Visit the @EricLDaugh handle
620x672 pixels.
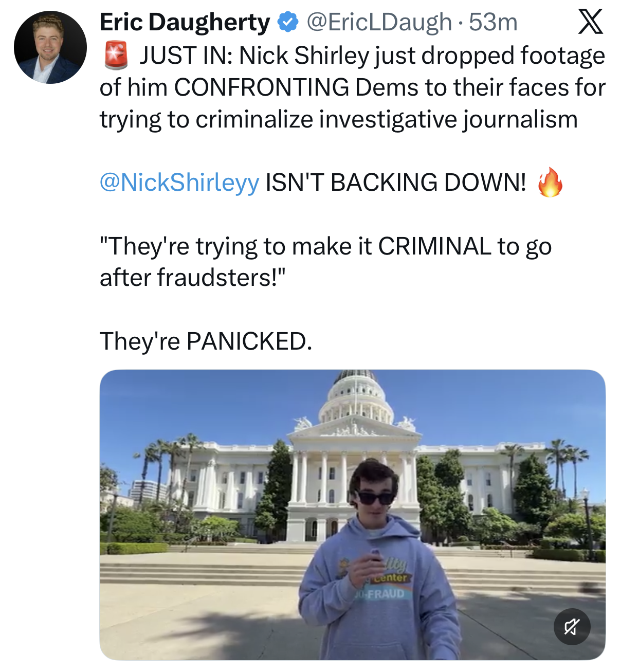point(379,22)
